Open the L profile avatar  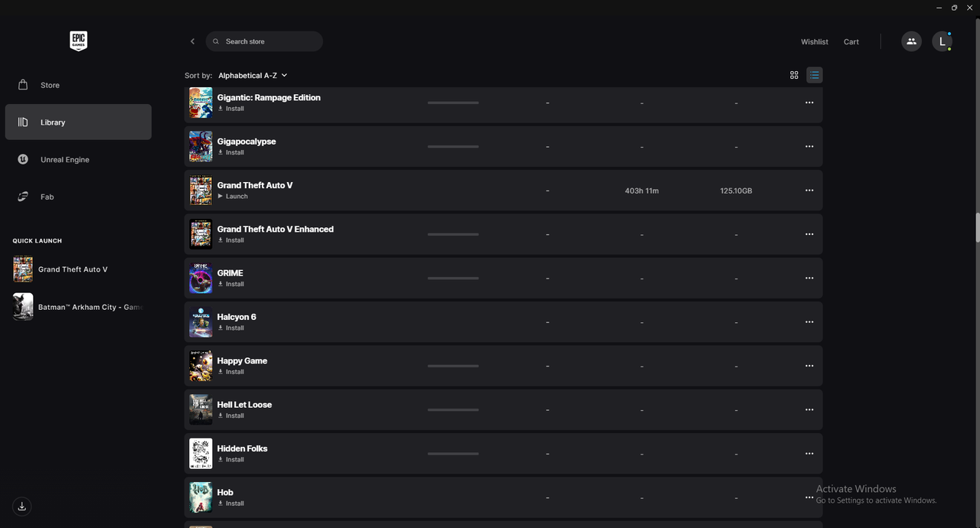click(x=942, y=41)
